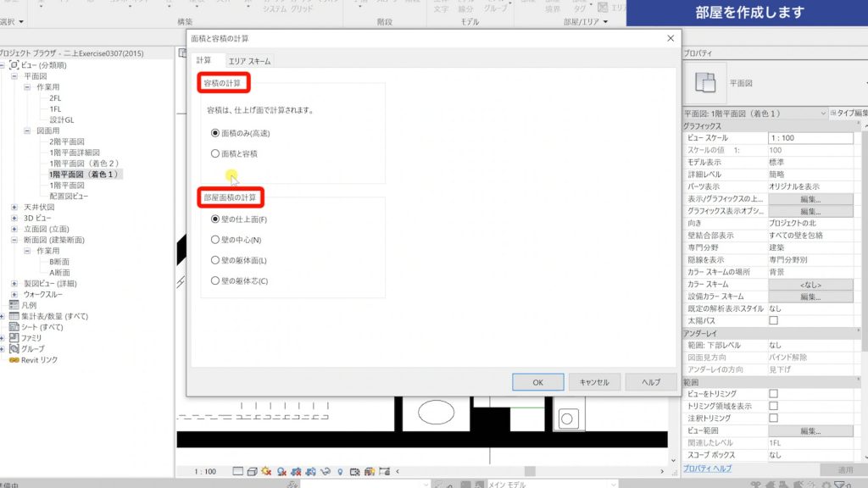Expand the ファミリ node in project browser
The height and width of the screenshot is (488, 868).
(x=3, y=336)
